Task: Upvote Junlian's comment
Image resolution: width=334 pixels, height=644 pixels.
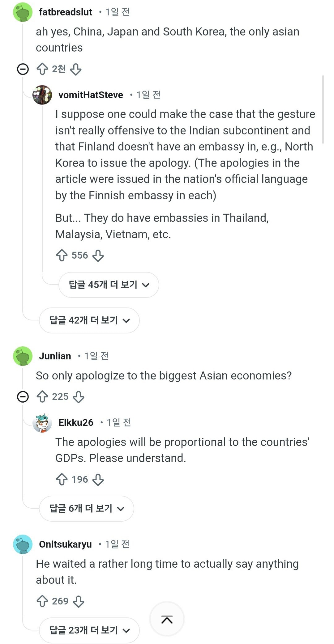Action: [x=42, y=396]
